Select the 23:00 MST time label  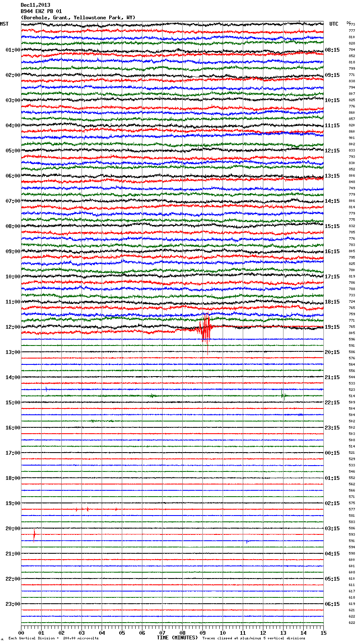click(13, 604)
